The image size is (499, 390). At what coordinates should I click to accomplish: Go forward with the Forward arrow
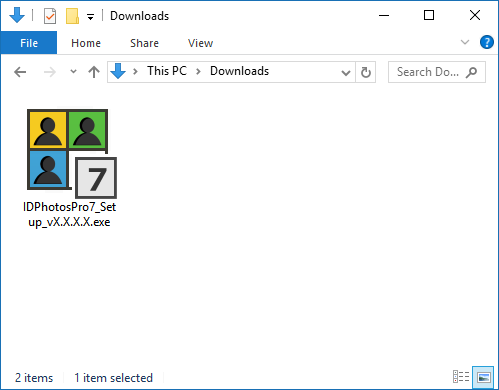point(50,72)
